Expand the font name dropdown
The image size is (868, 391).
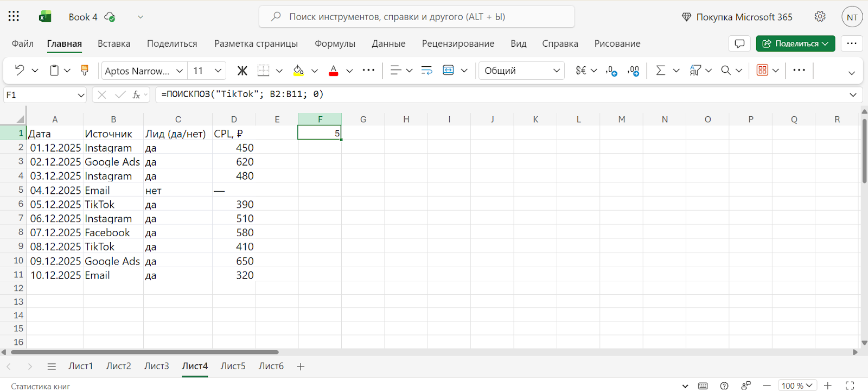click(x=180, y=71)
